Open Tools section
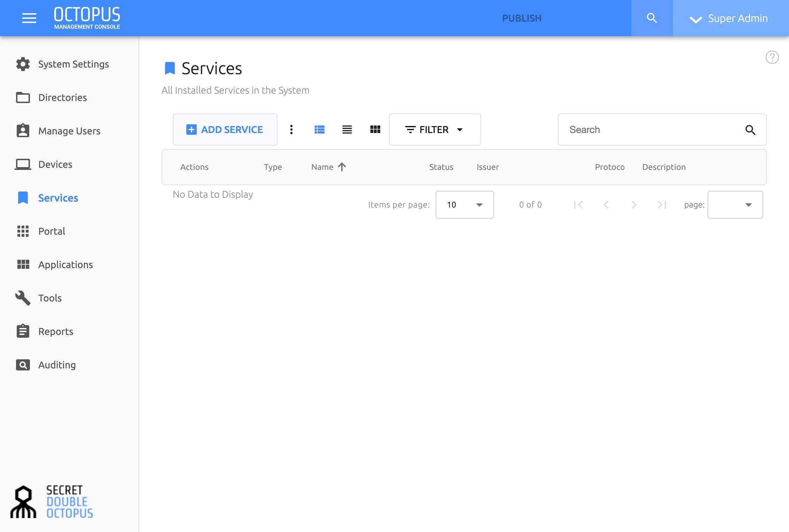 click(x=50, y=298)
